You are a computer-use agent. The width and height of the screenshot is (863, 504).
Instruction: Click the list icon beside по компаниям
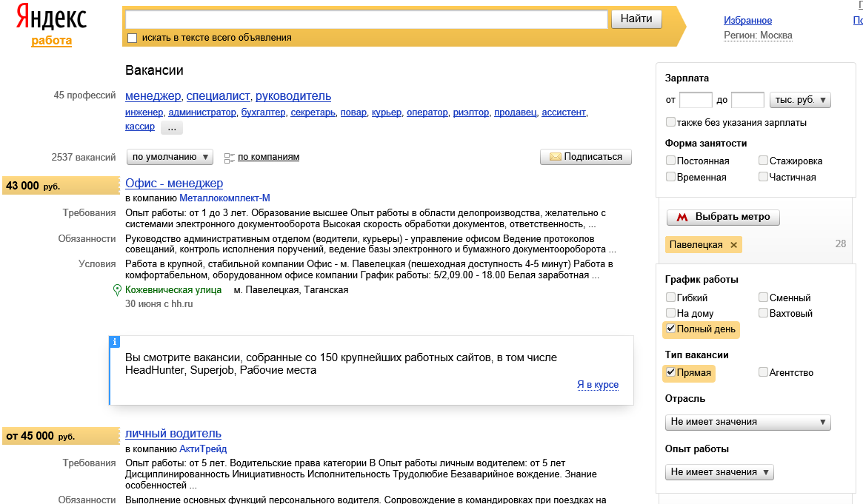[x=229, y=158]
